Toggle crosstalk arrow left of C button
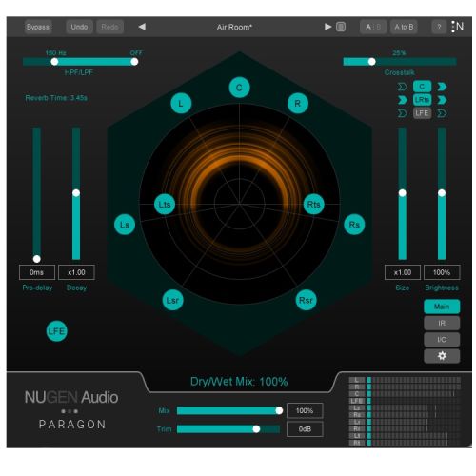476x476 pixels. 403,87
